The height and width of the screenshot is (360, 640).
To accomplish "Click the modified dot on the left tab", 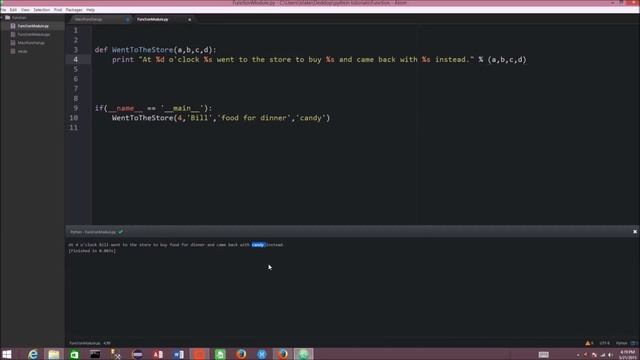I will coord(127,20).
